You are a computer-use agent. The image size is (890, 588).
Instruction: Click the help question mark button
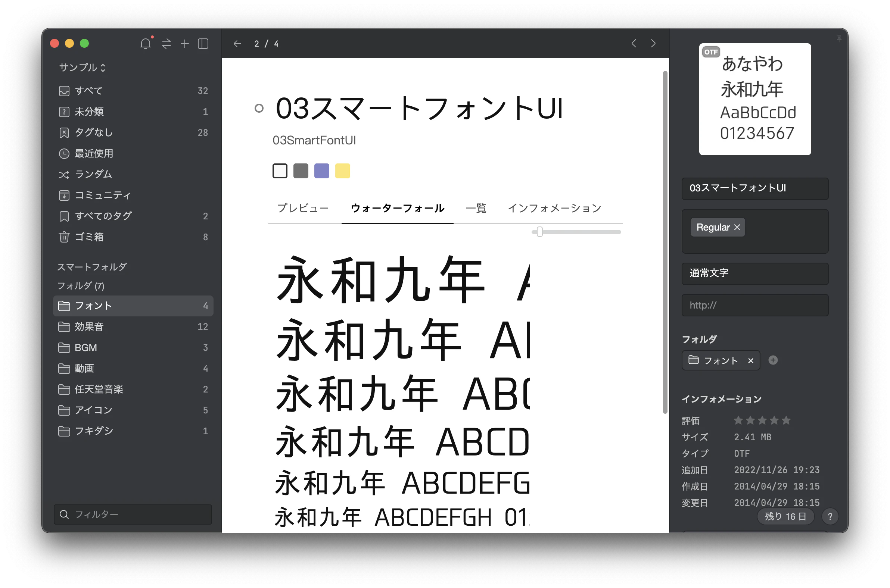pos(830,516)
